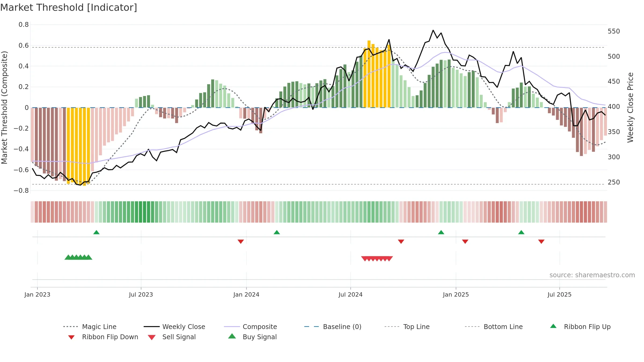Click the ribbon flip down marker near December 2023
The image size is (644, 362).
click(241, 242)
